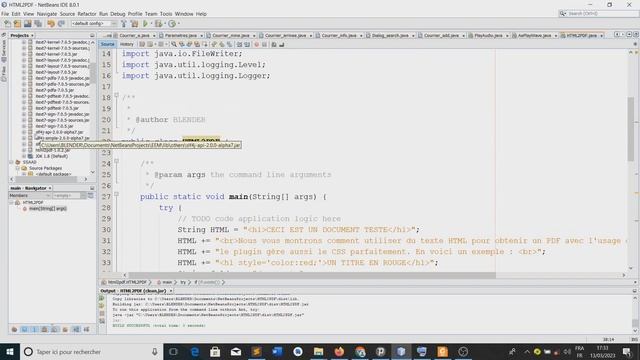Open the Source menu
Screen dimensions: 640x360
[x=67, y=14]
